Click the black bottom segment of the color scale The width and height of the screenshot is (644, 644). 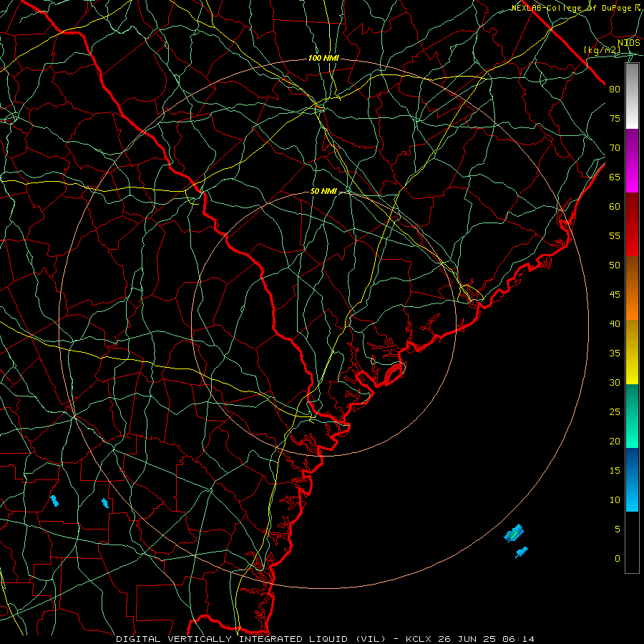point(632,542)
